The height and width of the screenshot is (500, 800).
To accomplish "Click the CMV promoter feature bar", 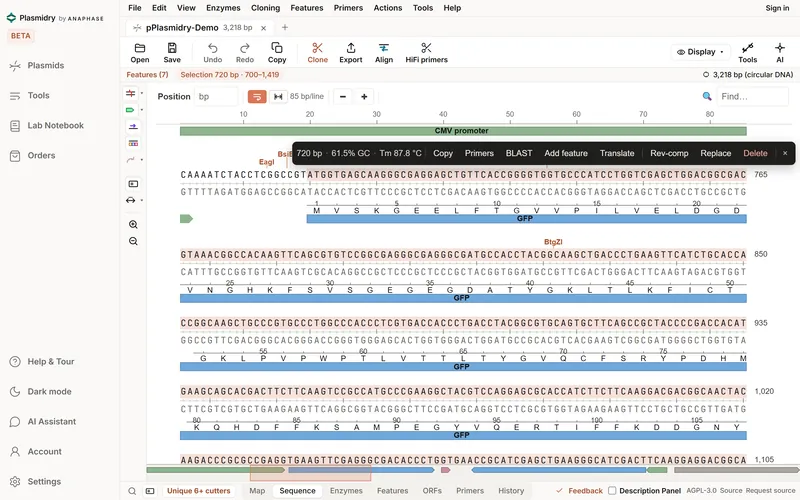I will [463, 131].
